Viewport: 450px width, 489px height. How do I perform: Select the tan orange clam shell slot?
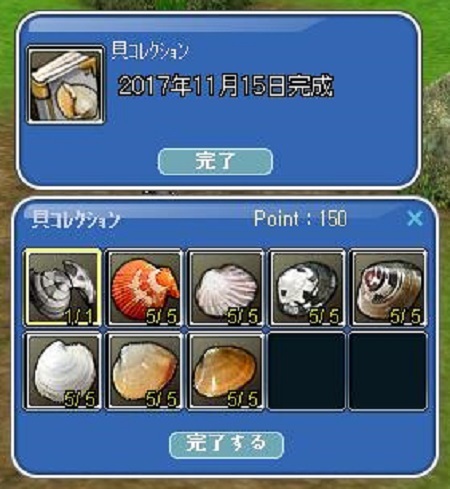click(226, 371)
